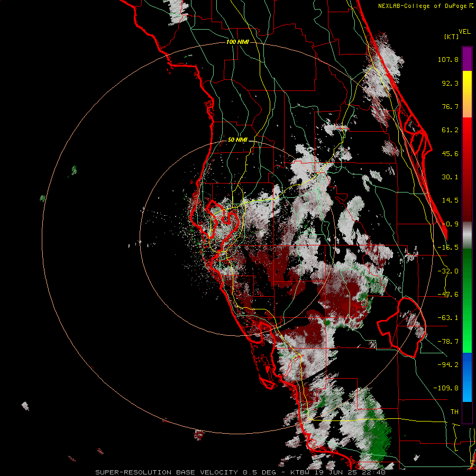
Task: Click the 30.1 legend value
Action: coord(450,177)
